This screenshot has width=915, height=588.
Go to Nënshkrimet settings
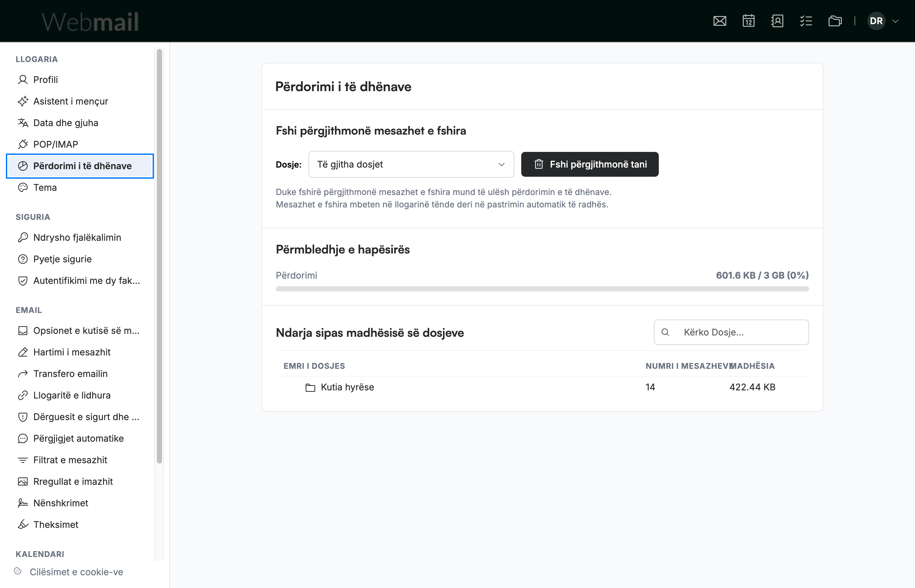pyautogui.click(x=80, y=503)
